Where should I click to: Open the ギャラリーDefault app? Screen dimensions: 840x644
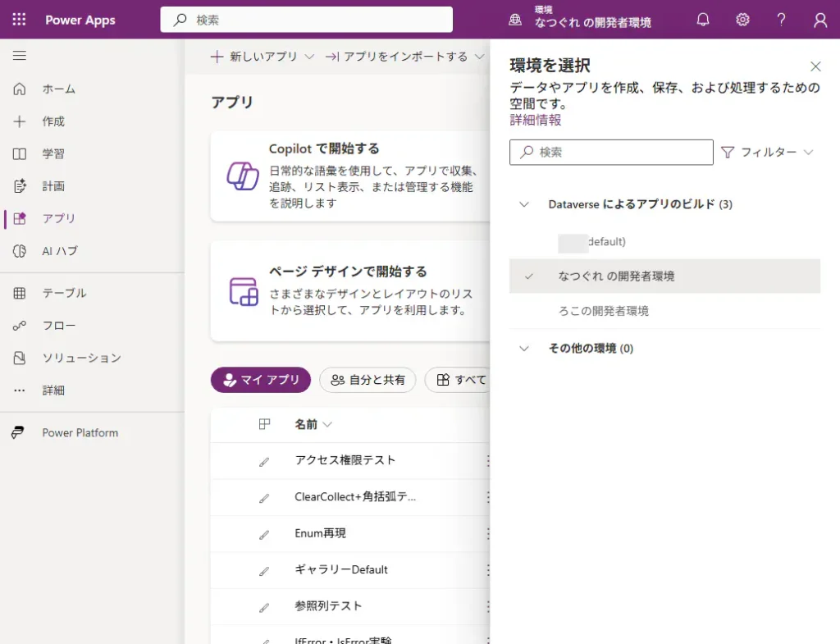click(x=341, y=569)
